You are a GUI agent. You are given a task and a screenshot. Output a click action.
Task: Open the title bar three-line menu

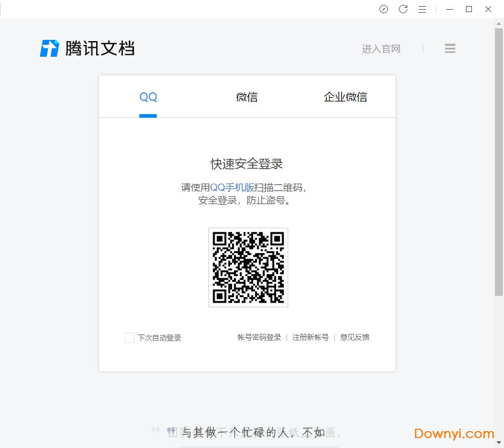tap(422, 9)
